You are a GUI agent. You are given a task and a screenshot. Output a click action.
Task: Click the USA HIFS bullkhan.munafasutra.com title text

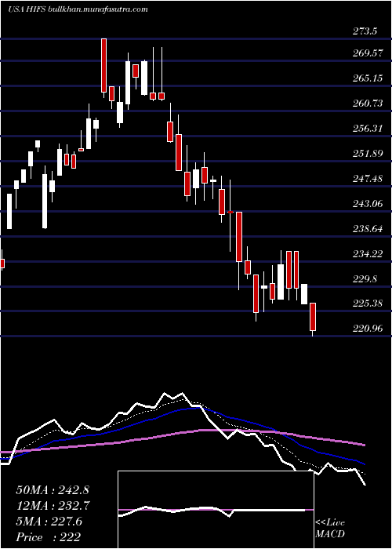tap(78, 9)
